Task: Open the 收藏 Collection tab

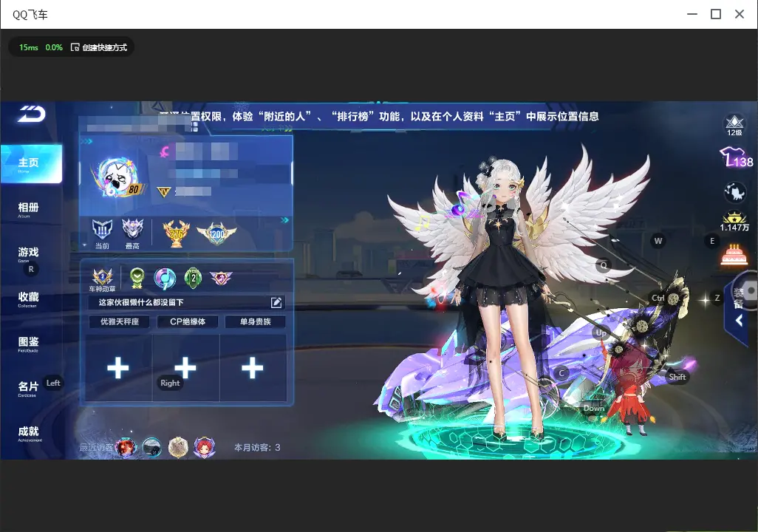Action: point(28,299)
